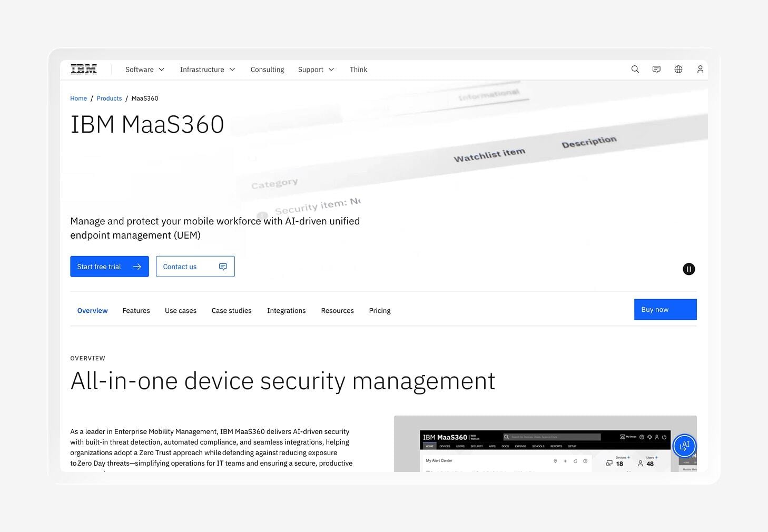Switch to the Features tab
Viewport: 768px width, 532px height.
[136, 311]
